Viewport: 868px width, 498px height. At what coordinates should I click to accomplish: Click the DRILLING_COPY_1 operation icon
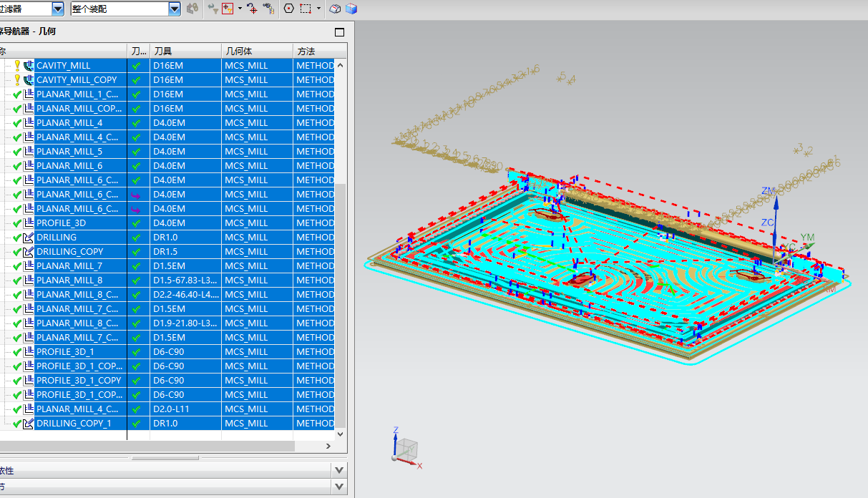click(29, 423)
